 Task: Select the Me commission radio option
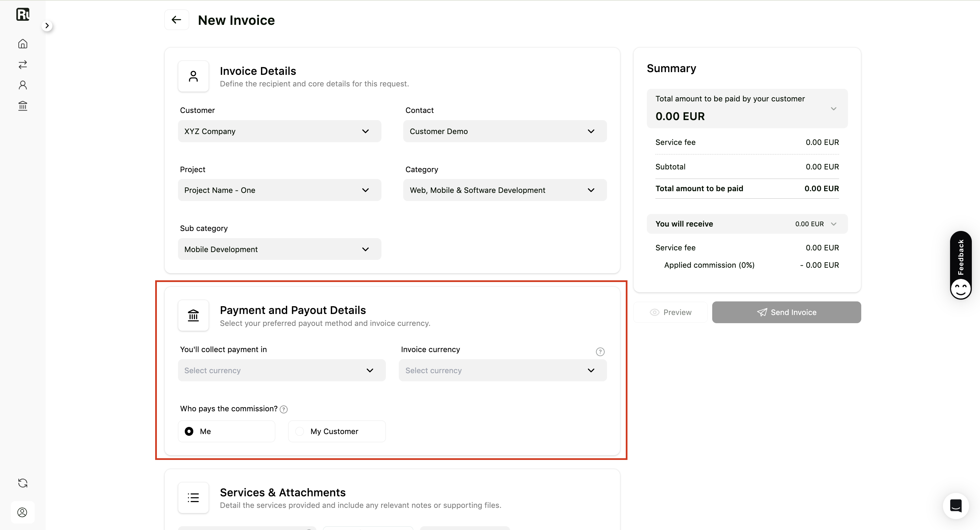(226, 431)
